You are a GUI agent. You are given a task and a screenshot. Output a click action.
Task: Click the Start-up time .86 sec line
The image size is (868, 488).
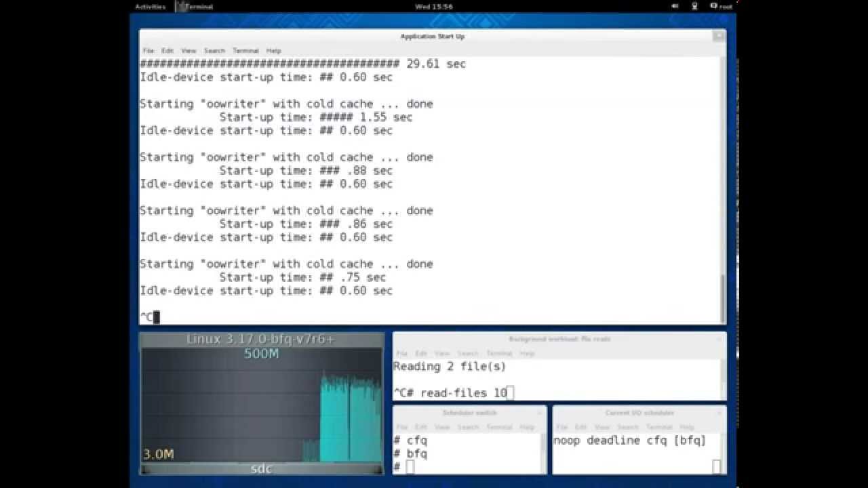click(306, 224)
